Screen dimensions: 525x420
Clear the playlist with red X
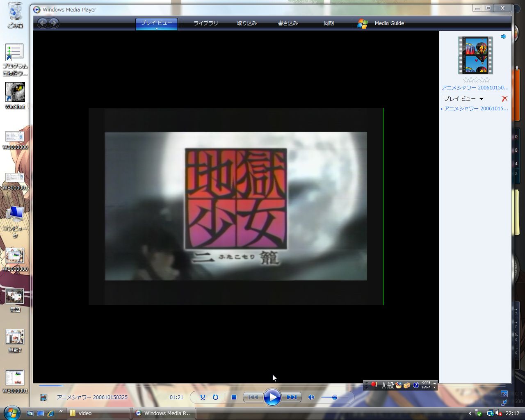click(x=504, y=99)
